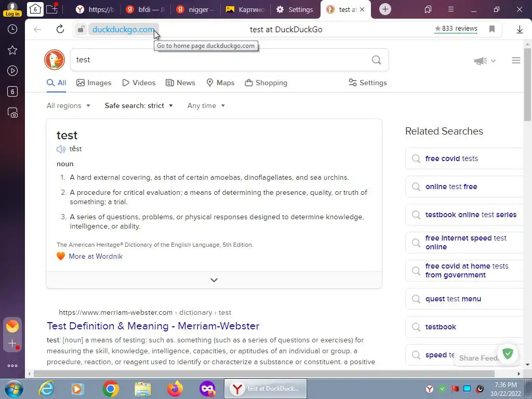This screenshot has width=532, height=399.
Task: Launch Firefox from taskbar
Action: 175,389
